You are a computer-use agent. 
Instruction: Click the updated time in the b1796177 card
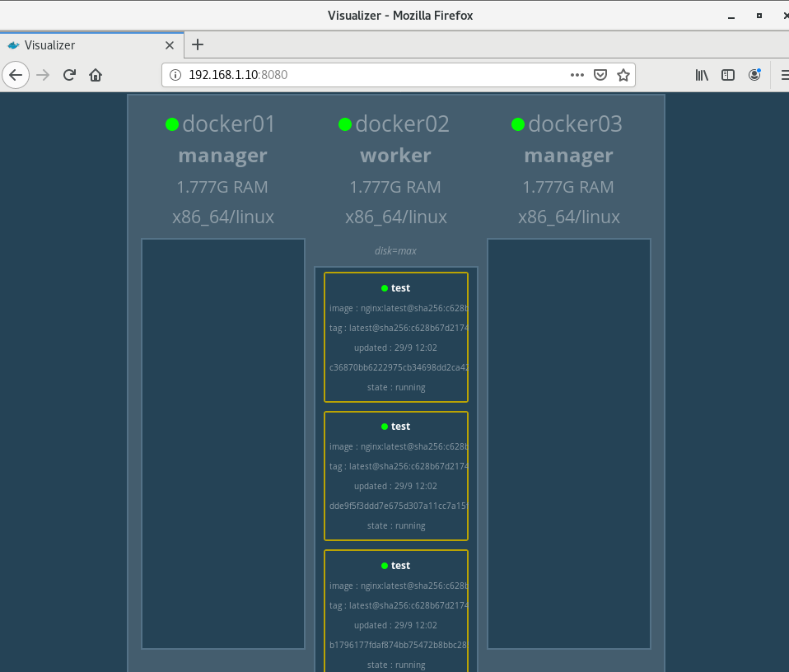click(395, 625)
